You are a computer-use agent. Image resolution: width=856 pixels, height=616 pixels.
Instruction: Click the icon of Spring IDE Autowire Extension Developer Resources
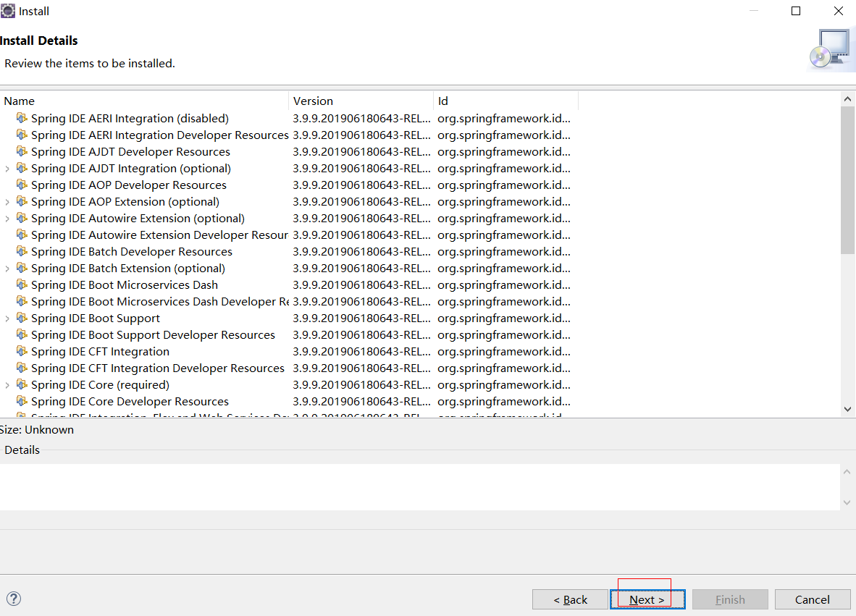click(22, 235)
